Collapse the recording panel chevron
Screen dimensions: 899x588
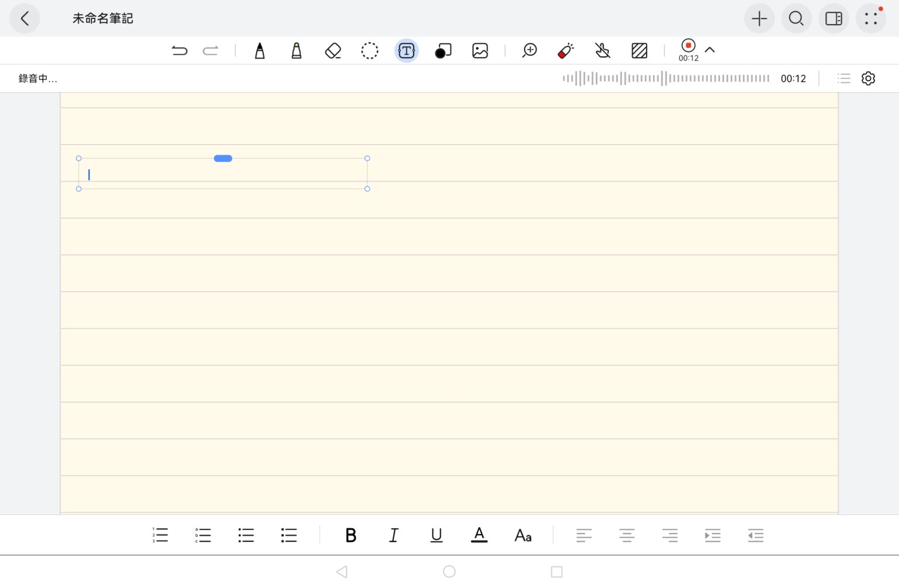point(710,50)
